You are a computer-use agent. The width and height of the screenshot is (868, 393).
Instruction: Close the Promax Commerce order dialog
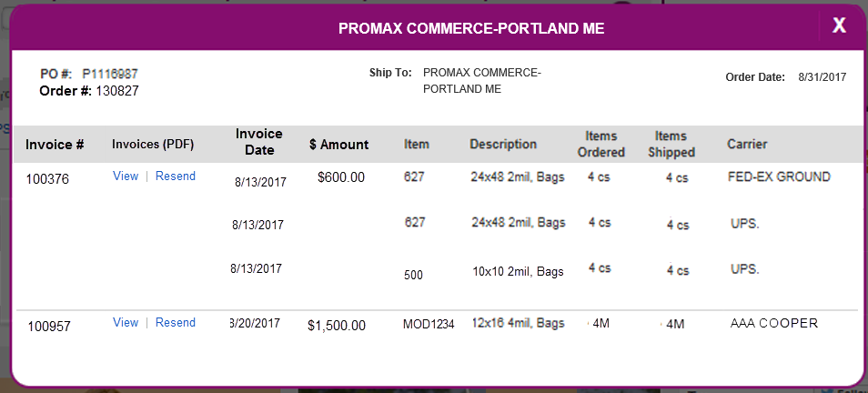point(839,25)
